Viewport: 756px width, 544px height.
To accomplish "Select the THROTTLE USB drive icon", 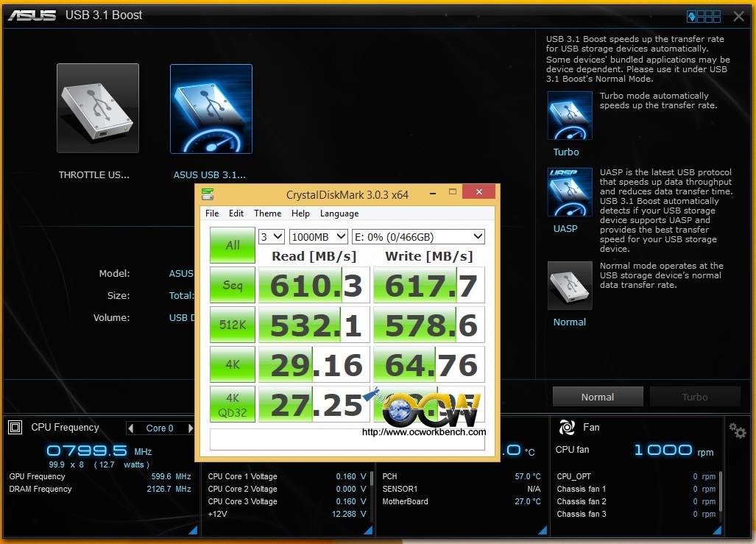I will coord(98,108).
